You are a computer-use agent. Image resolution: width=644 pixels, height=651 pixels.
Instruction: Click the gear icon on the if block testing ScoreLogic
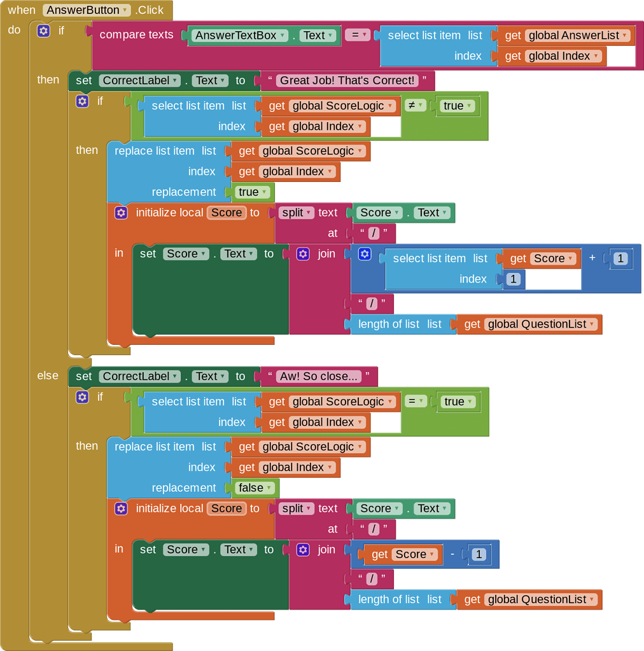[82, 101]
